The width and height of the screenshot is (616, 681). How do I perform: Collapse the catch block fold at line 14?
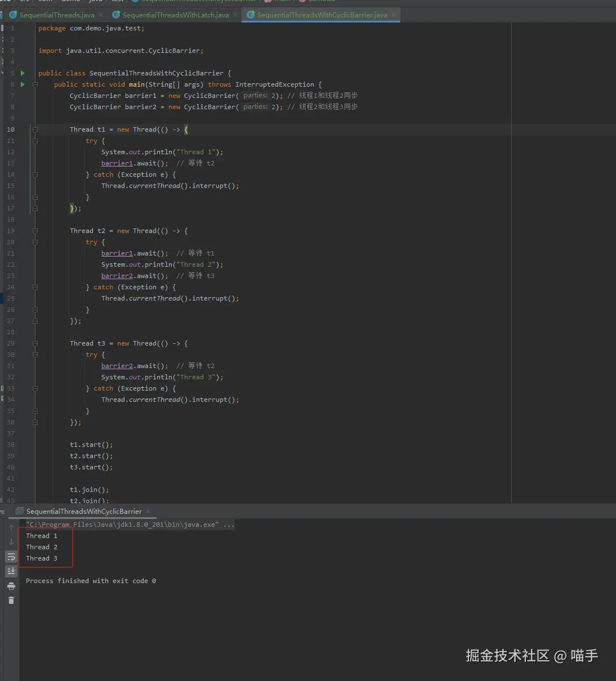point(35,174)
